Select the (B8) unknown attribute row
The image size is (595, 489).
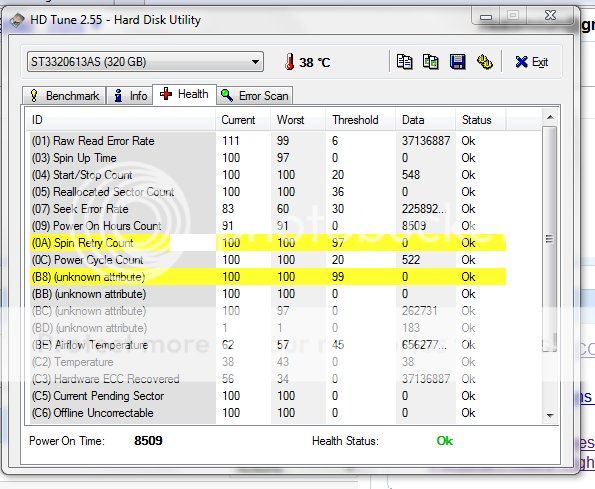[x=268, y=277]
